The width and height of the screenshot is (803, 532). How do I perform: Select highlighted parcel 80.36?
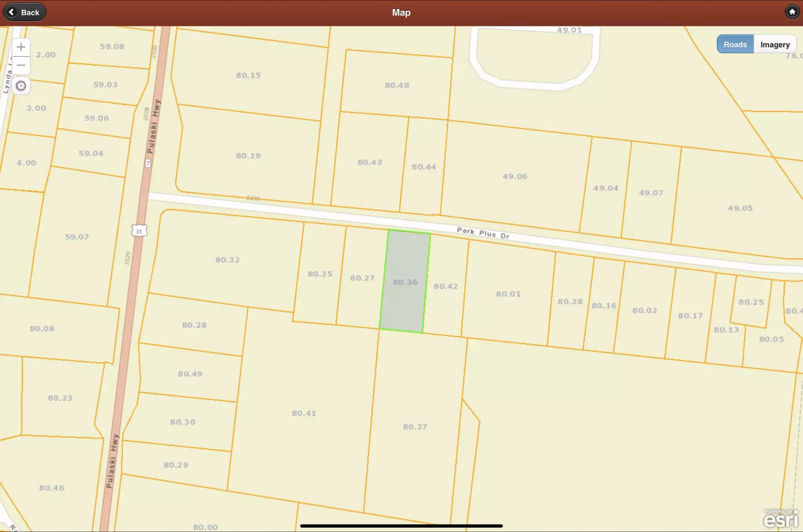405,282
